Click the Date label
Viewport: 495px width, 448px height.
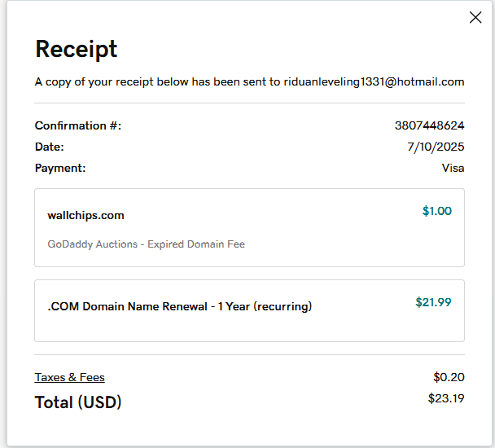pyautogui.click(x=49, y=147)
